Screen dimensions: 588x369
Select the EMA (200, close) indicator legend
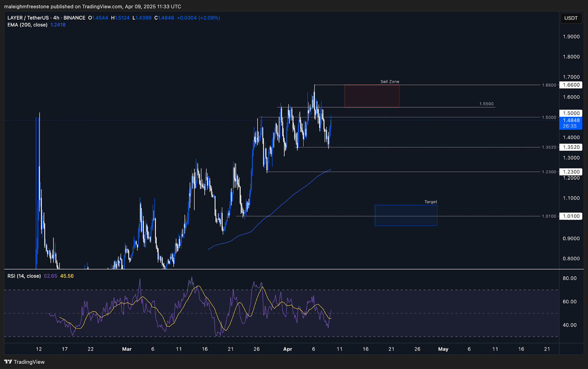point(28,25)
